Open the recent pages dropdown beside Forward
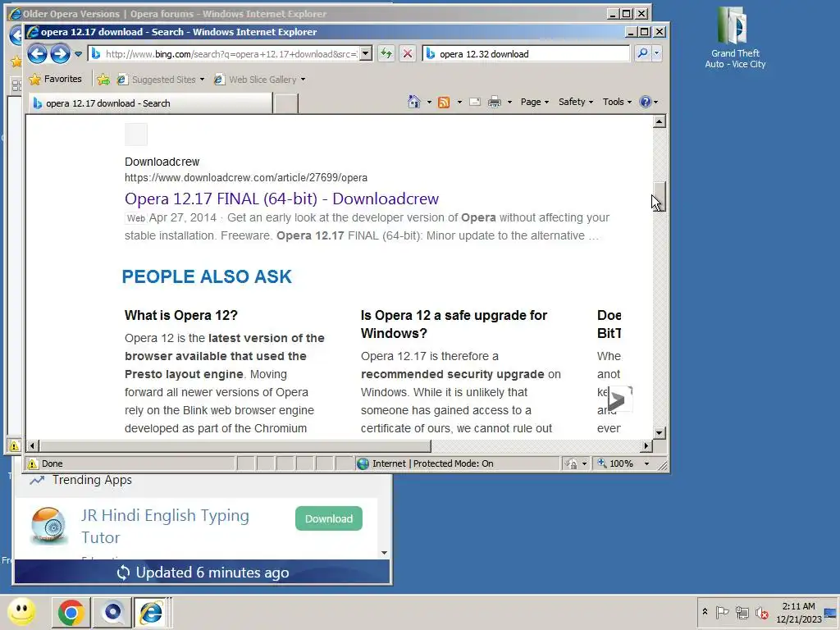The width and height of the screenshot is (840, 630). point(78,53)
